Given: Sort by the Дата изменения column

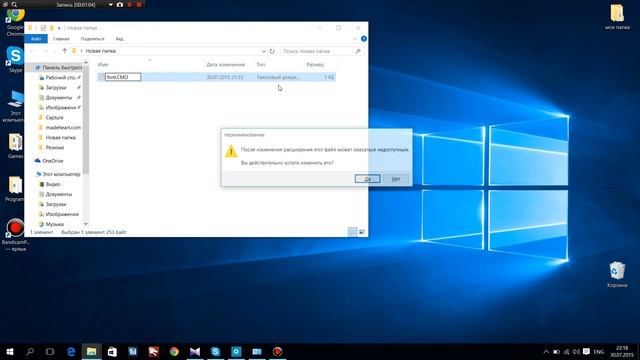Looking at the screenshot, I should coord(225,64).
